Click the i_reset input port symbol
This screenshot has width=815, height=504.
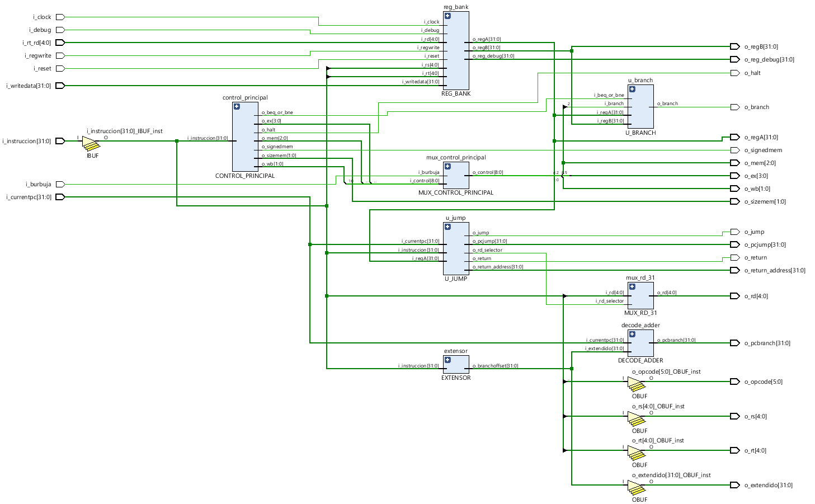60,68
